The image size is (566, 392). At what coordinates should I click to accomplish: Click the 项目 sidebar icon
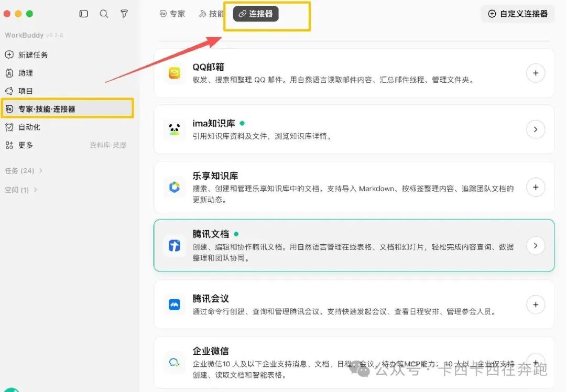[x=9, y=91]
